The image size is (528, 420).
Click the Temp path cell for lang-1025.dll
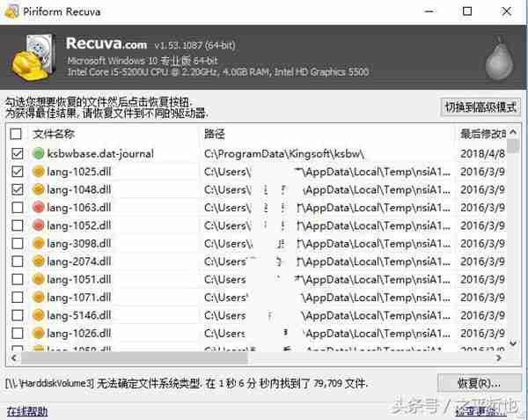327,172
